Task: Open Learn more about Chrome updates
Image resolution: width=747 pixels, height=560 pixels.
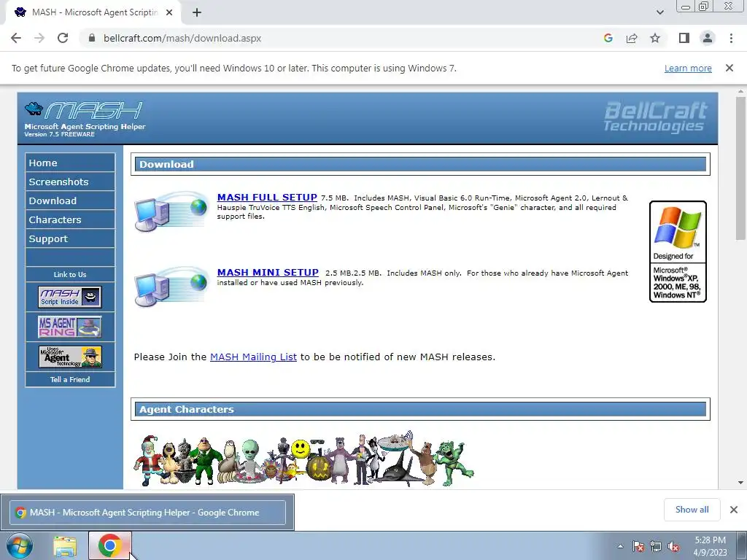Action: click(688, 68)
